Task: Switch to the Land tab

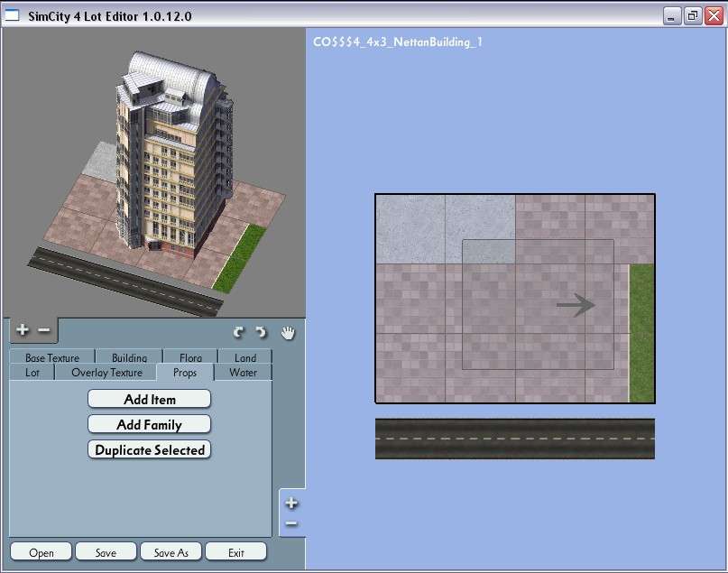Action: point(245,357)
